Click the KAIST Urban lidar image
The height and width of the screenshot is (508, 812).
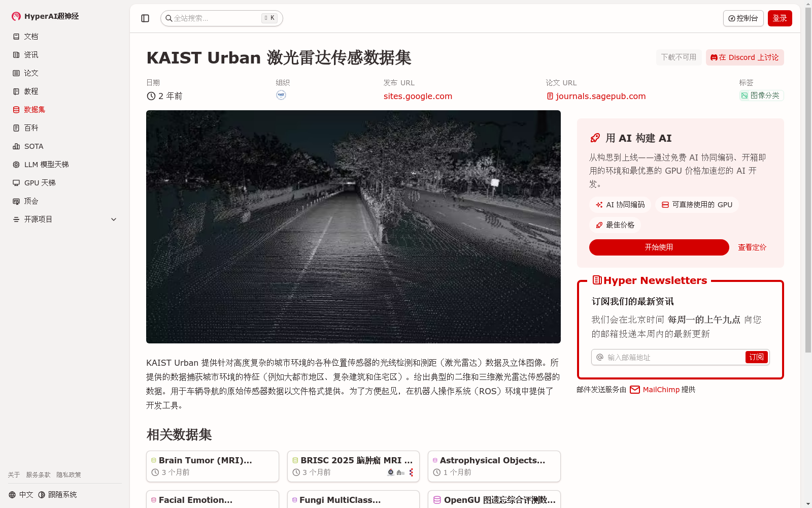tap(353, 227)
